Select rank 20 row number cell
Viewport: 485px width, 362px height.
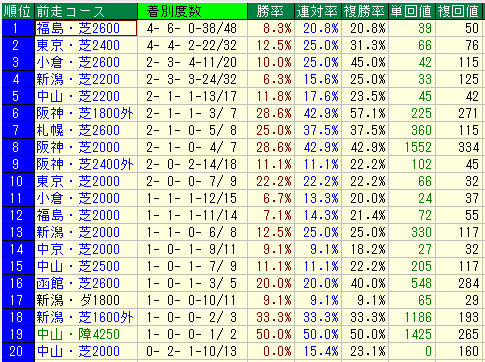[x=18, y=351]
